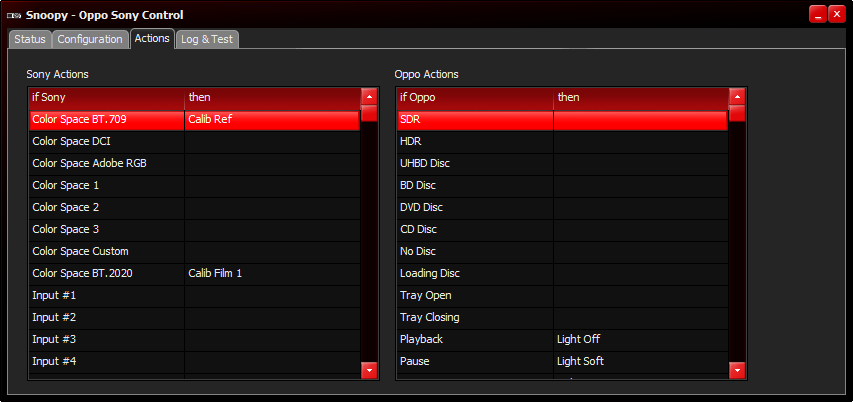
Task: Switch to the Configuration tab
Action: [90, 39]
